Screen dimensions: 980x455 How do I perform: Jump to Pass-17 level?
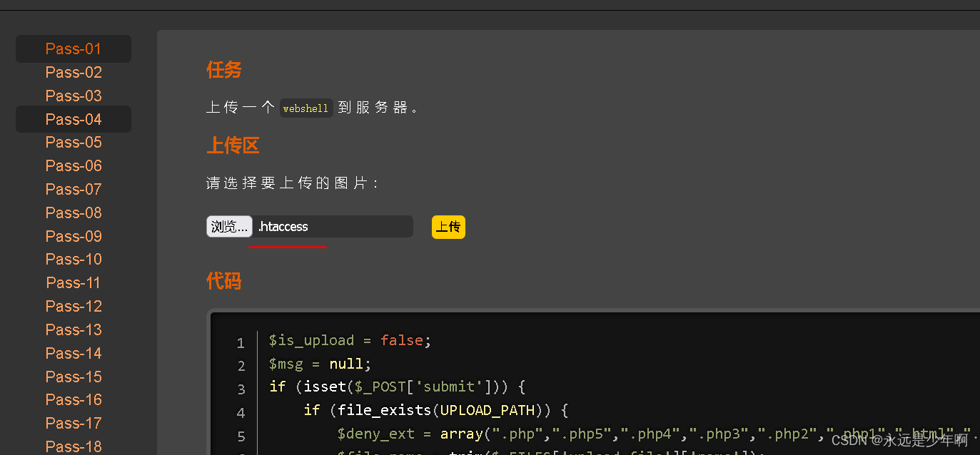(74, 424)
